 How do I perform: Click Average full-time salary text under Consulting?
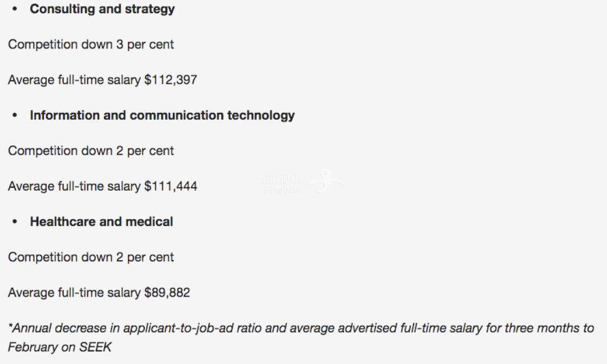pos(74,80)
